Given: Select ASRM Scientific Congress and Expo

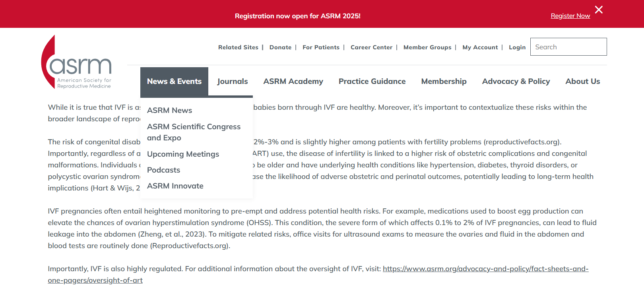Looking at the screenshot, I should pyautogui.click(x=194, y=132).
